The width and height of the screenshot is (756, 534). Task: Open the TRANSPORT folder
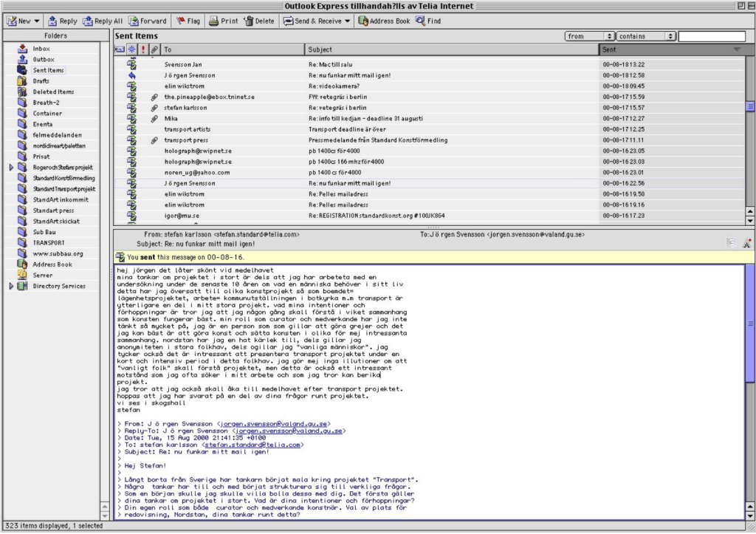coord(48,243)
